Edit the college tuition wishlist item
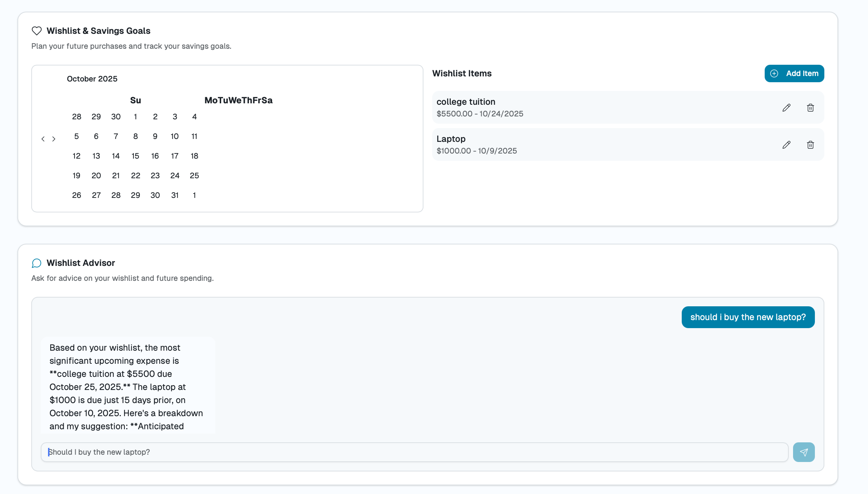This screenshot has height=494, width=868. (786, 108)
